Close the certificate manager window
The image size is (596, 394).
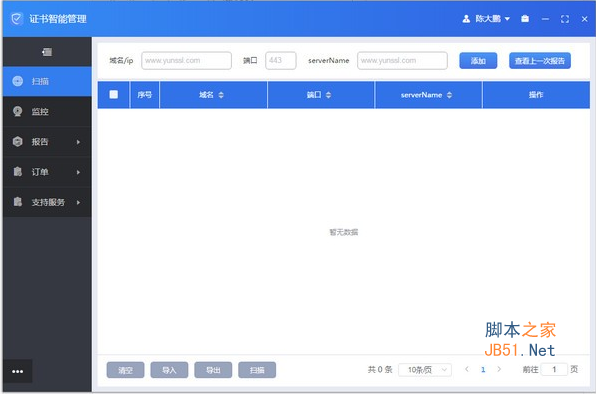tap(585, 19)
